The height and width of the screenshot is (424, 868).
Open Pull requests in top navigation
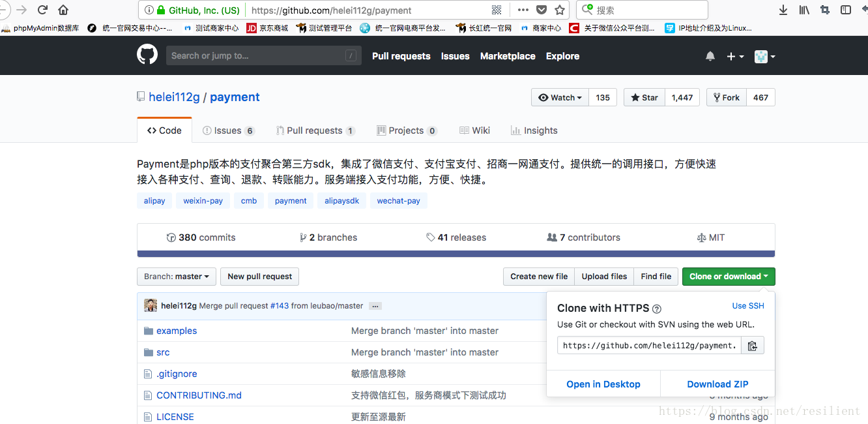(x=401, y=56)
